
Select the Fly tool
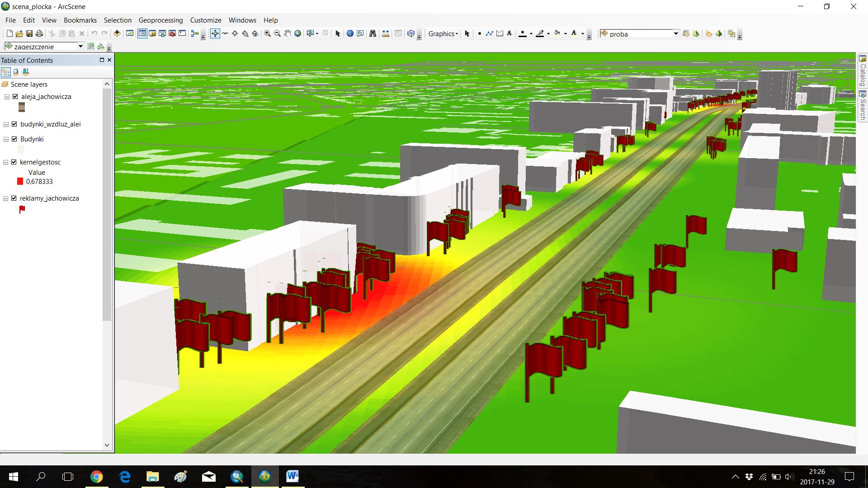[225, 33]
